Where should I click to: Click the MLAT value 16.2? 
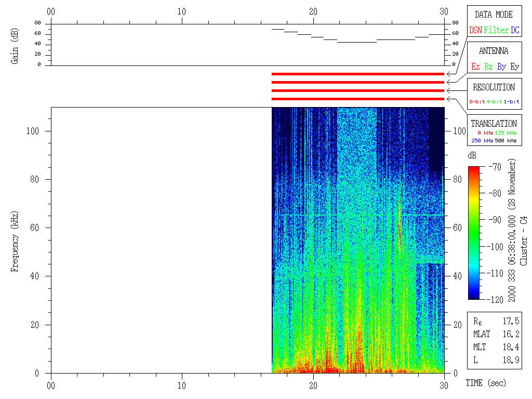pyautogui.click(x=511, y=334)
